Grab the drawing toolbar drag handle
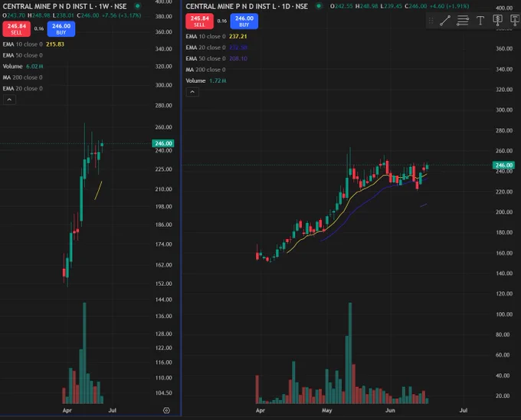 (x=431, y=21)
